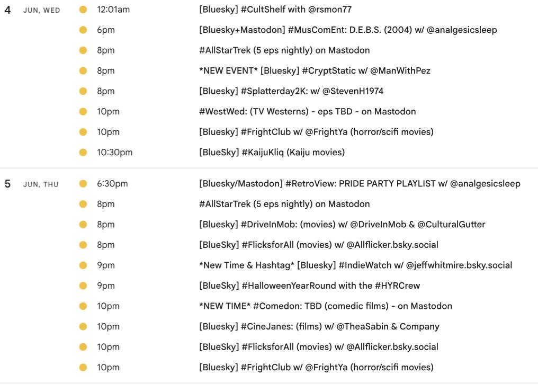Click yellow dot beside 6:30pm #RetroView event

[x=83, y=184]
